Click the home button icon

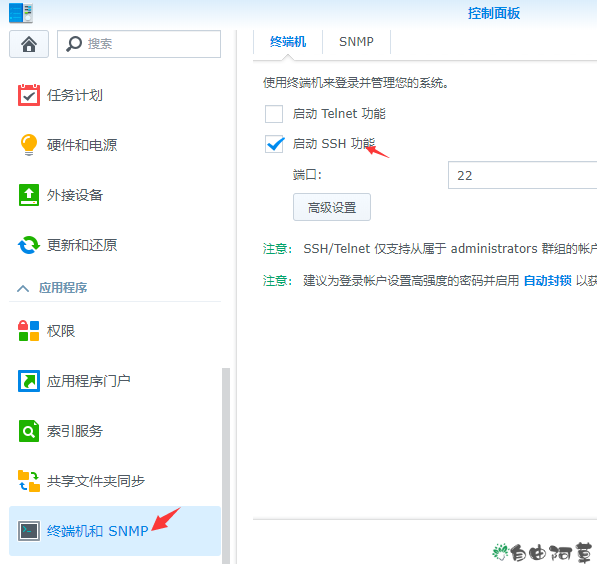tap(29, 44)
